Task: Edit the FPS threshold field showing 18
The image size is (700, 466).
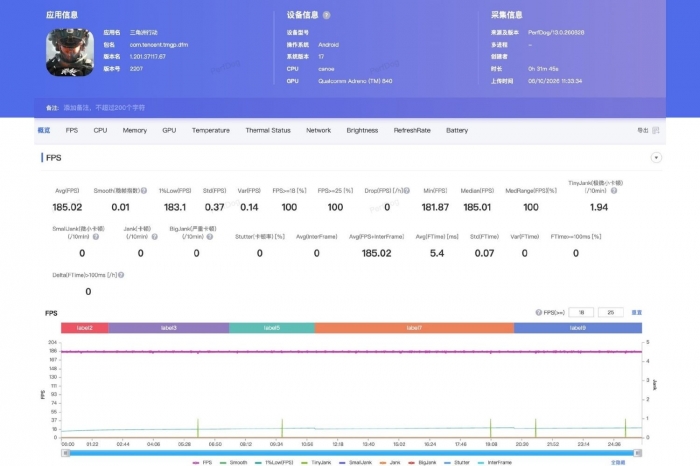Action: click(581, 312)
